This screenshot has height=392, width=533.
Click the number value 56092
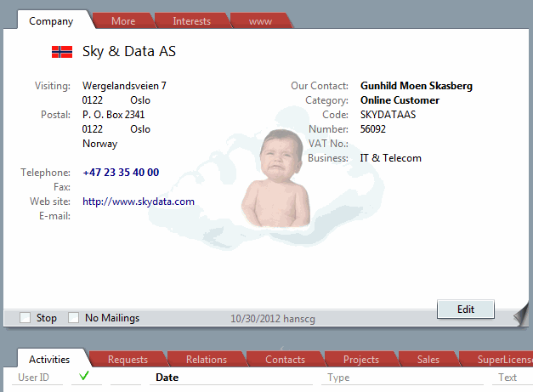(373, 129)
